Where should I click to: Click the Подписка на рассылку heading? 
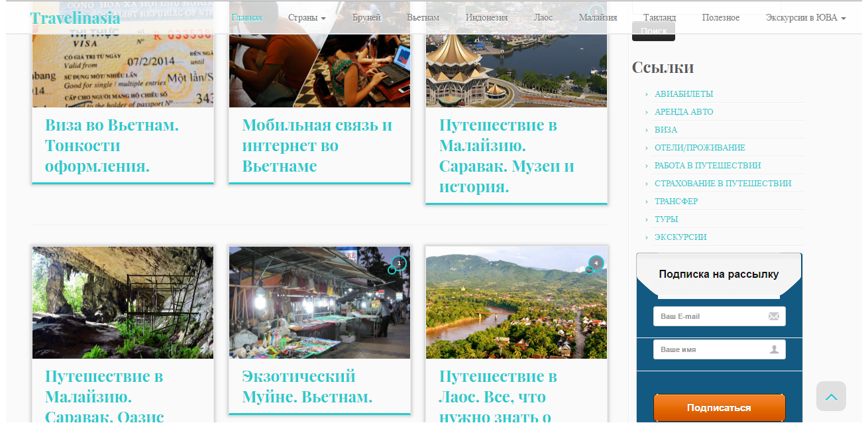[x=719, y=274]
